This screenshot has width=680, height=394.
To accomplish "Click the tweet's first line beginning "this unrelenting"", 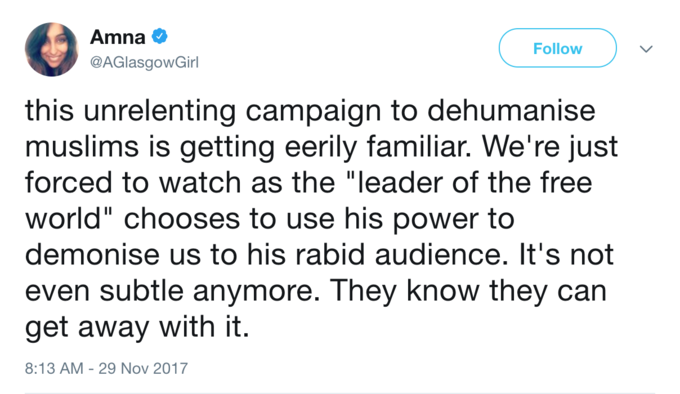I will 310,111.
